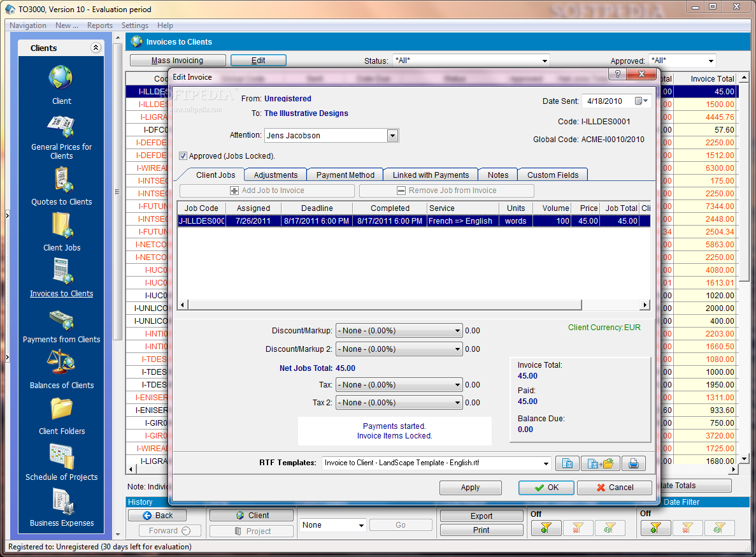Open the Attention contact dropdown
Screen dimensions: 756x557
coord(392,136)
